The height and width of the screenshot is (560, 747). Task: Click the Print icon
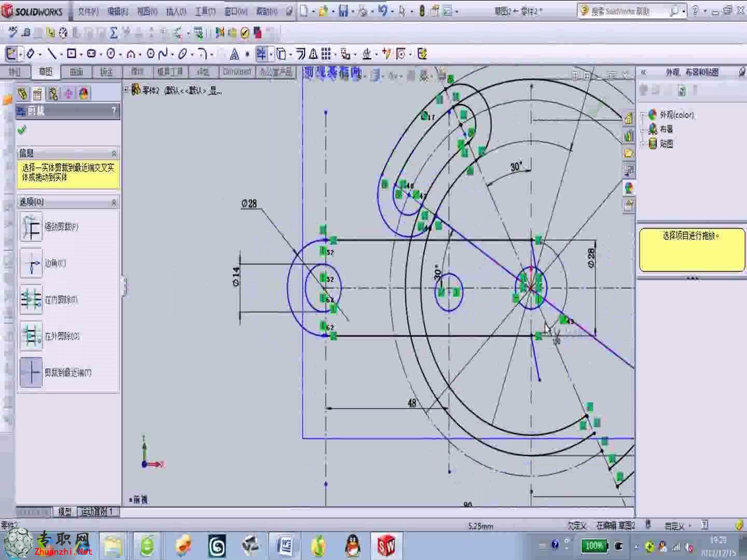(x=363, y=10)
